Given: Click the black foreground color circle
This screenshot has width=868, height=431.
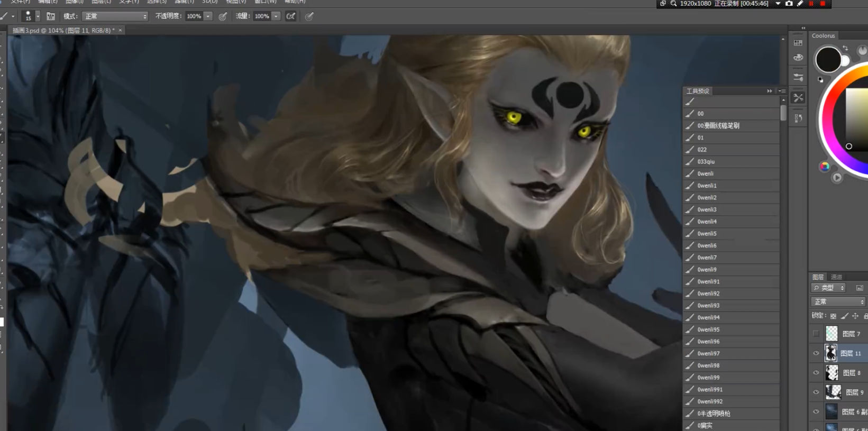Looking at the screenshot, I should coord(828,59).
